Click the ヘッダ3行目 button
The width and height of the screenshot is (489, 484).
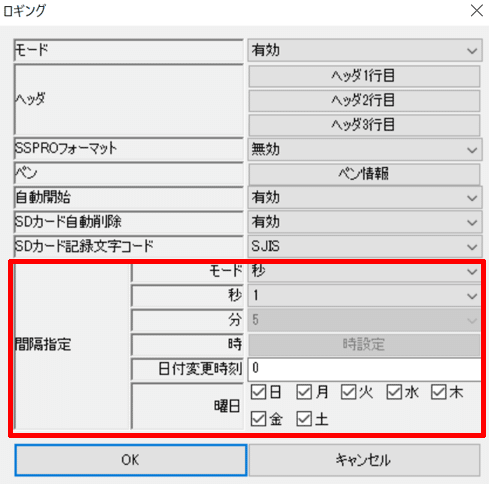click(364, 125)
